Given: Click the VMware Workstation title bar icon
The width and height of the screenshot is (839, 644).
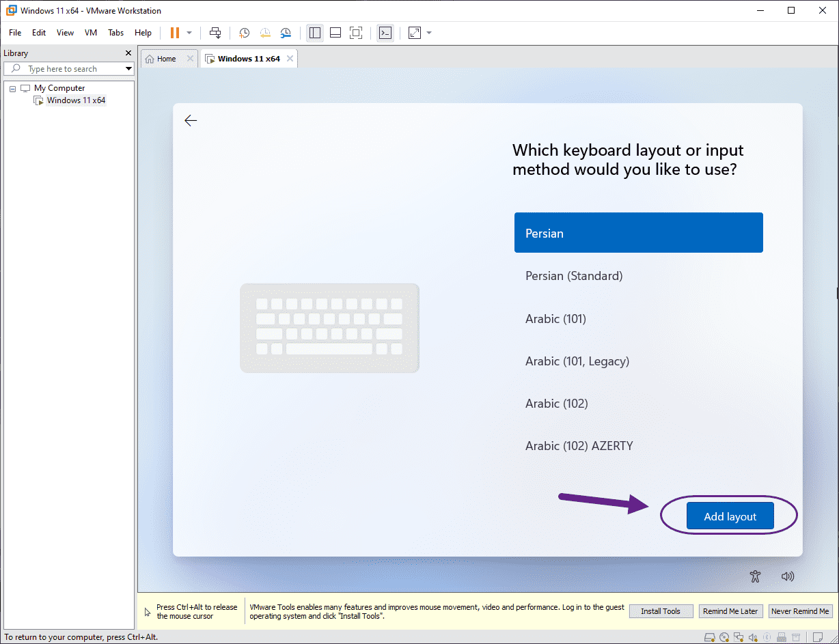Looking at the screenshot, I should click(11, 10).
